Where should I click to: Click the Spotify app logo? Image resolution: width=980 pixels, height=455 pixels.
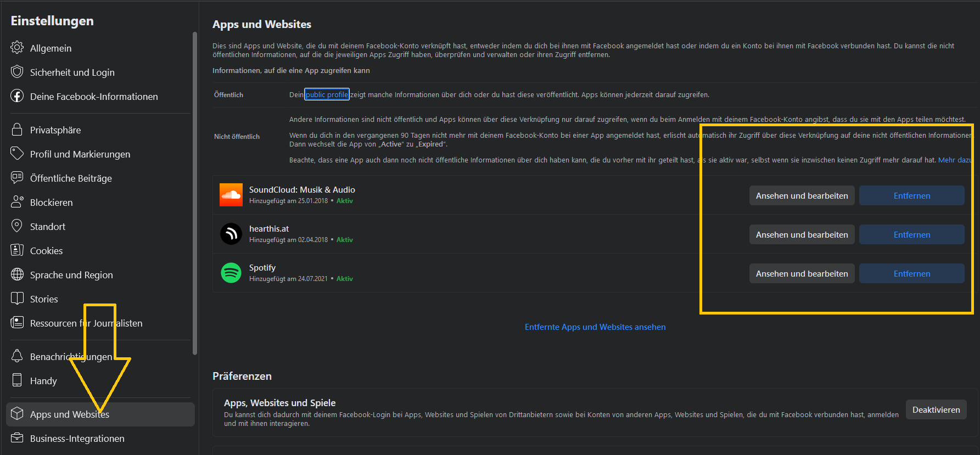coord(231,273)
